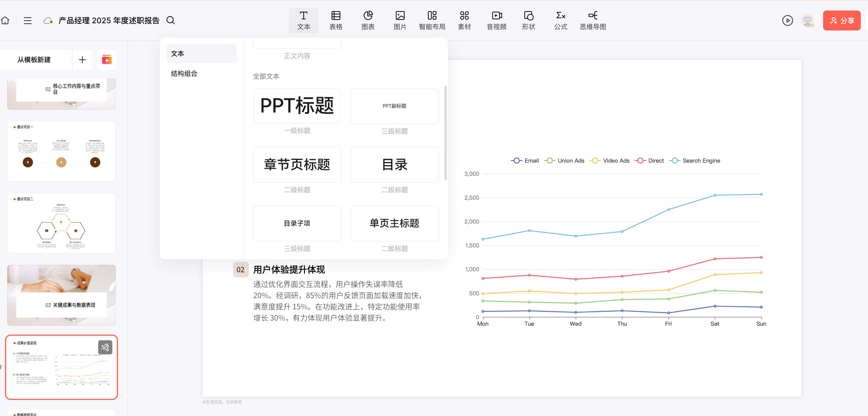Insert the PPT标题 text style

tap(297, 106)
